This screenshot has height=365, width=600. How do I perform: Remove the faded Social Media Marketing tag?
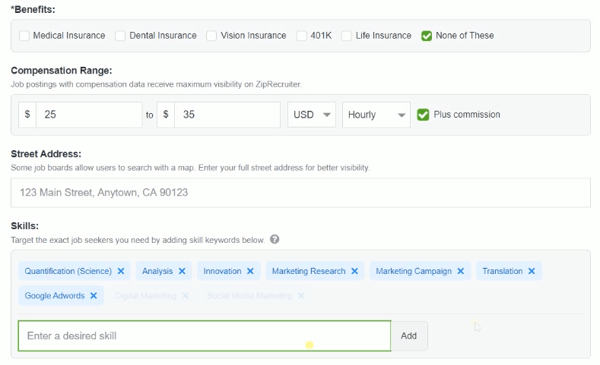pos(301,296)
